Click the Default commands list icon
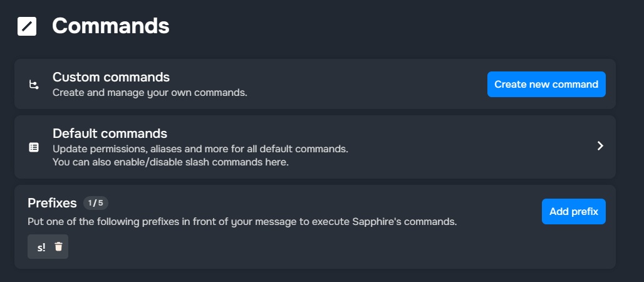The height and width of the screenshot is (282, 644). [34, 147]
